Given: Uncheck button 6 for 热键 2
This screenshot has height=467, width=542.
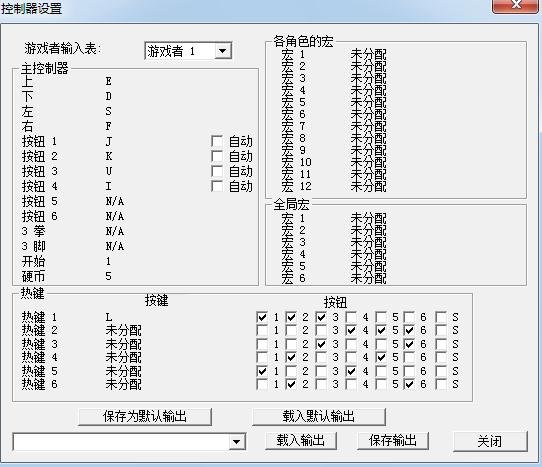Looking at the screenshot, I should (409, 330).
